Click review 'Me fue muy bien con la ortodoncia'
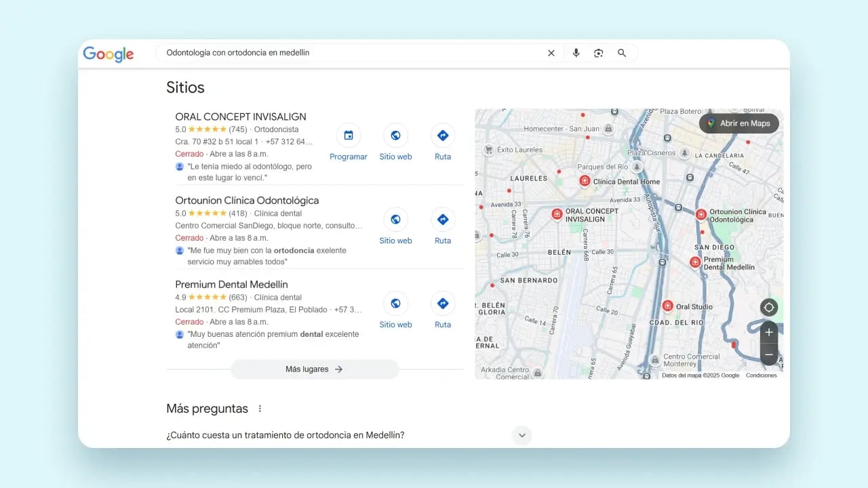This screenshot has height=488, width=868. (x=267, y=256)
